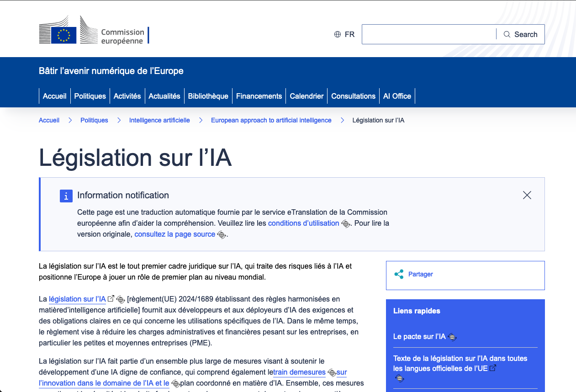Viewport: 576px width, 392px height.
Task: Click the globe icon next to conditions d'utilisation
Action: pyautogui.click(x=346, y=224)
